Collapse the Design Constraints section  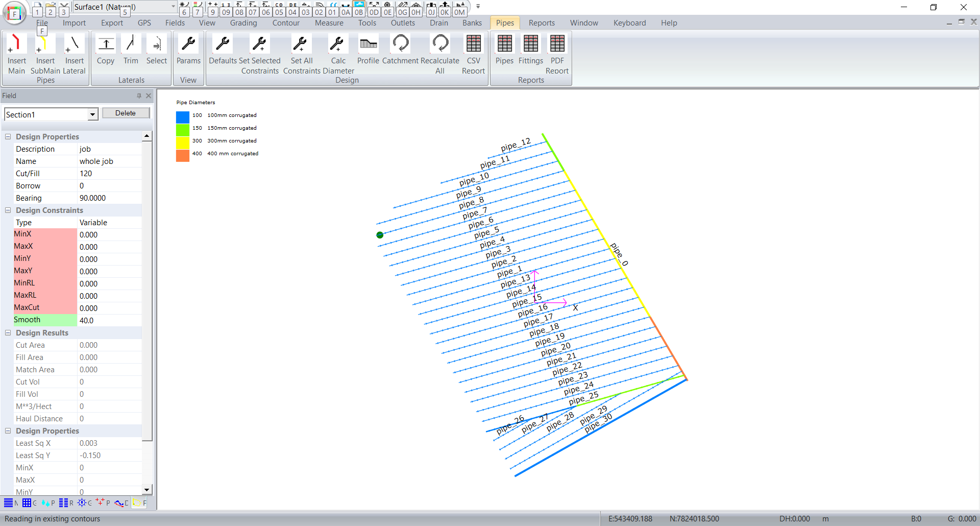[8, 210]
